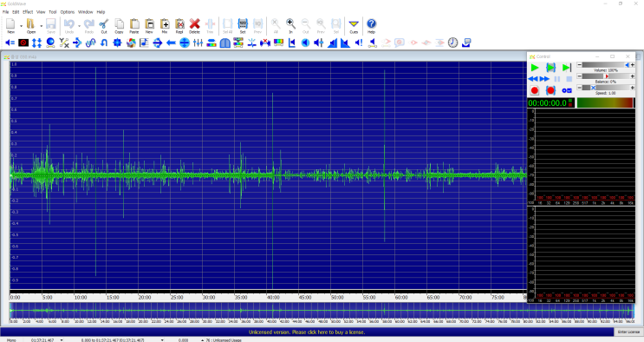Click the 40:00 mark on time ruler
The width and height of the screenshot is (644, 342).
[273, 297]
